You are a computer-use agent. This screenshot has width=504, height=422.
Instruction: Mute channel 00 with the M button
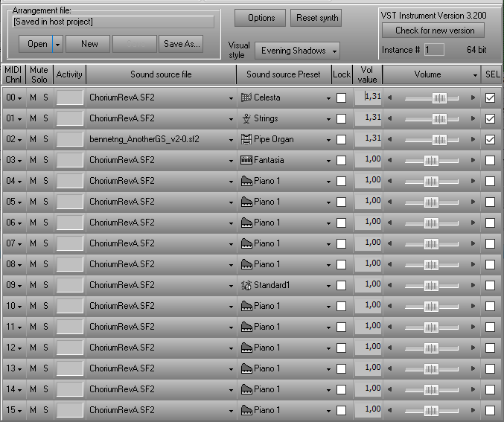click(34, 97)
